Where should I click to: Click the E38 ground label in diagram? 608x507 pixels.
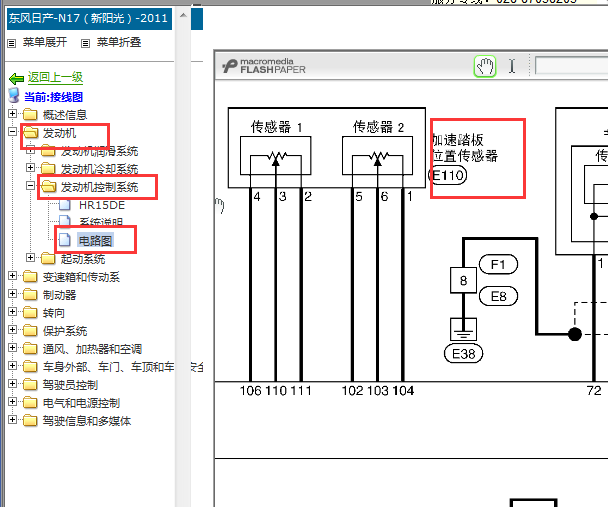tap(463, 354)
